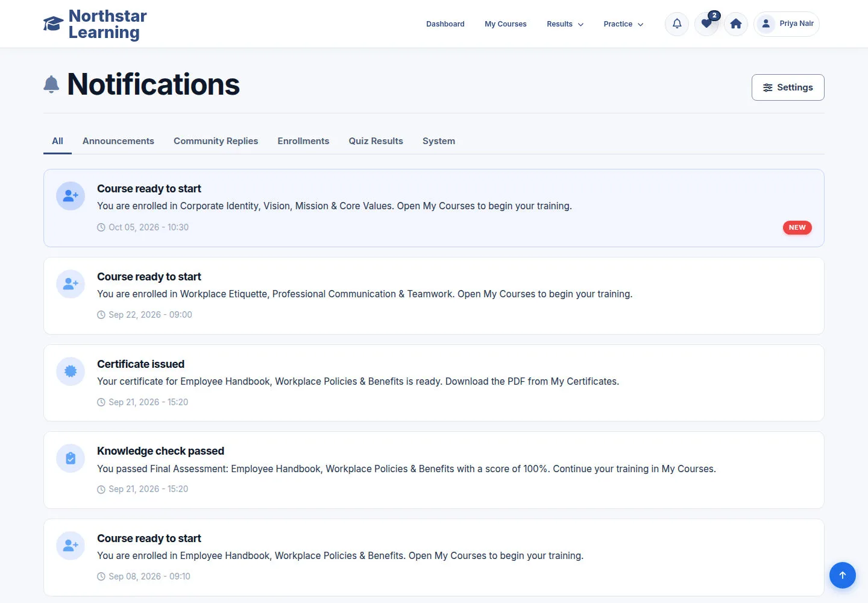Click the enrollment icon on Workplace Etiquette notification
The height and width of the screenshot is (603, 868).
click(x=71, y=283)
